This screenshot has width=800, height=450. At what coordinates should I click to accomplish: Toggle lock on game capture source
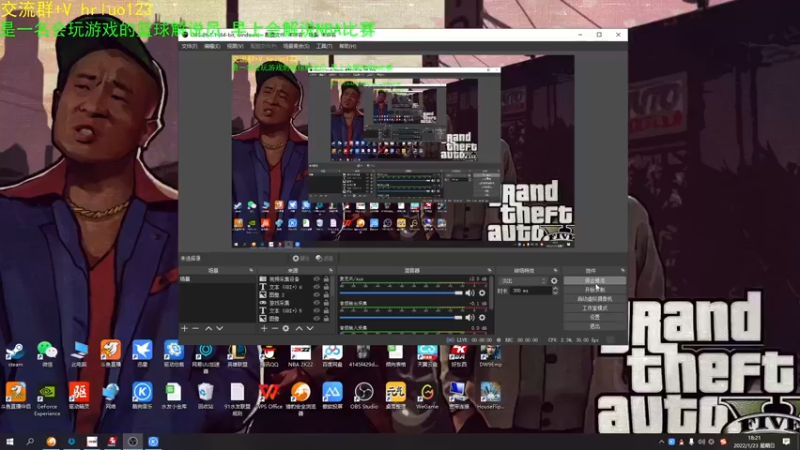(x=326, y=303)
